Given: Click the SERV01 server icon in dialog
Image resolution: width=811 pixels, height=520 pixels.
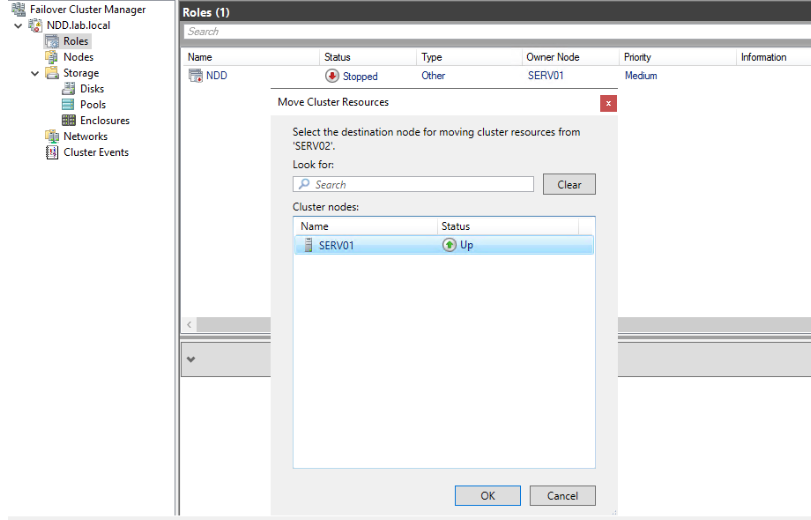Looking at the screenshot, I should (308, 245).
